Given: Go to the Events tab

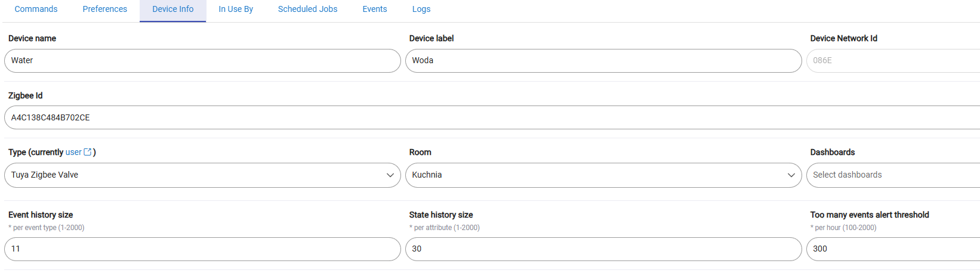Looking at the screenshot, I should 375,10.
